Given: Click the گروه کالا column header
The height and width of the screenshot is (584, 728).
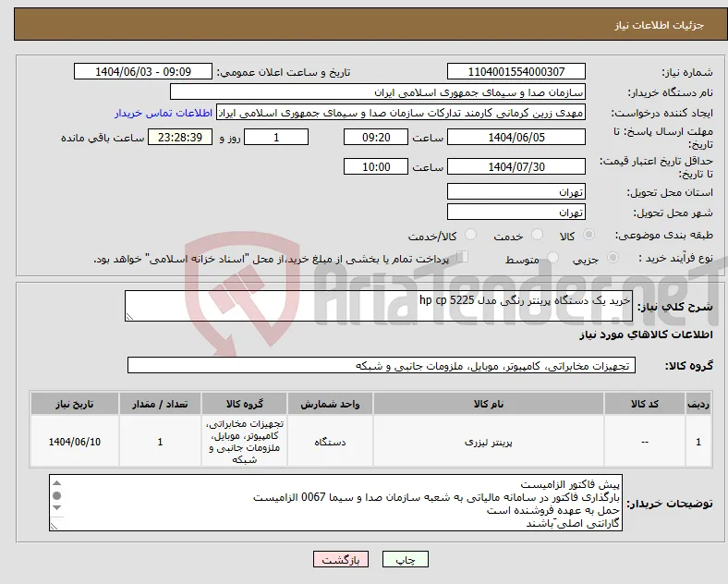Looking at the screenshot, I should pos(244,404).
